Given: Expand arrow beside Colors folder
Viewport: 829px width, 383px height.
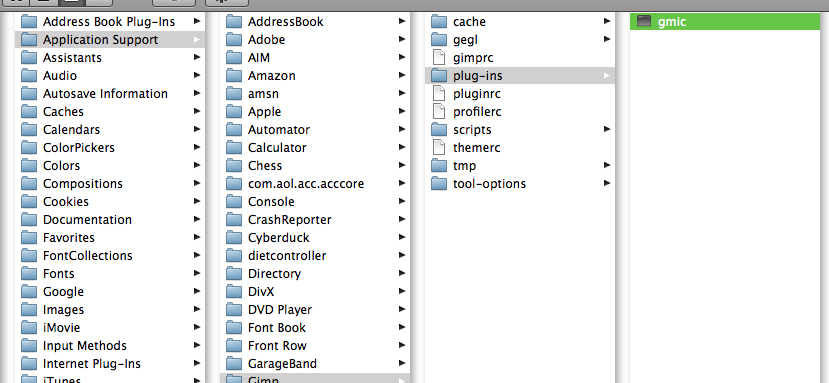Looking at the screenshot, I should (197, 166).
